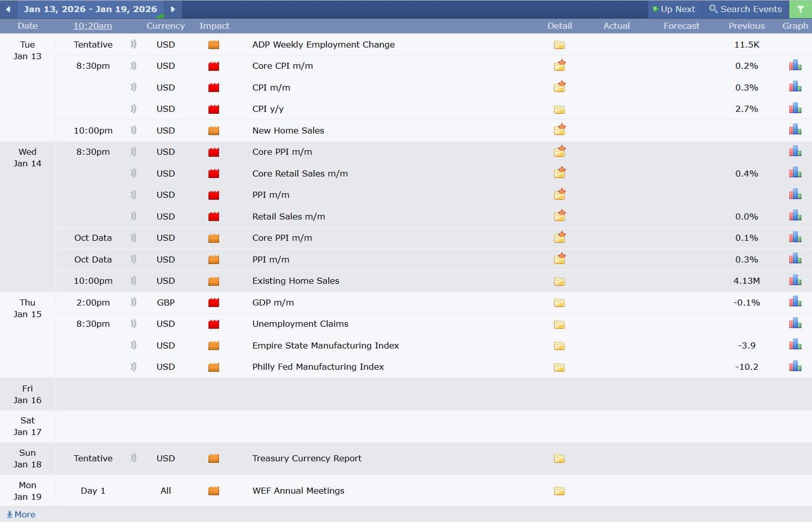The width and height of the screenshot is (812, 522).
Task: Toggle the alert speaker for Core CPI m/m
Action: [133, 65]
